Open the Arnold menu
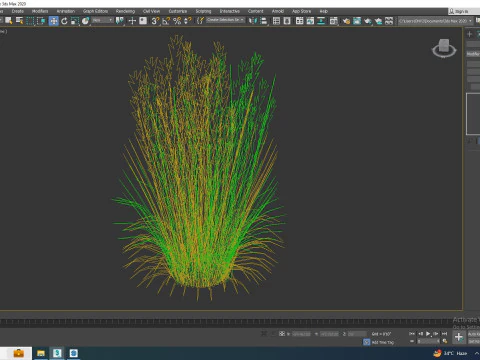This screenshot has width=480, height=360. coord(278,11)
